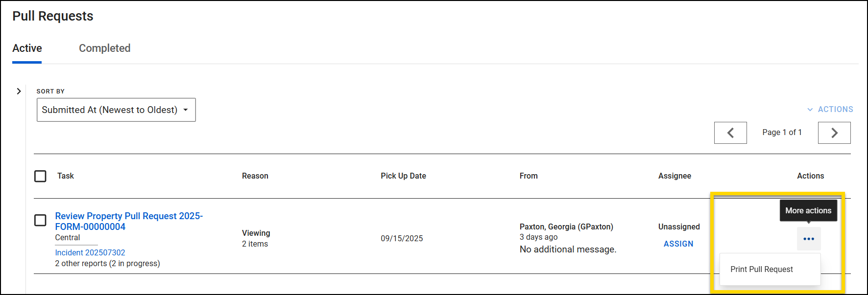Open the More actions ellipsis menu
The width and height of the screenshot is (868, 295).
pos(808,239)
